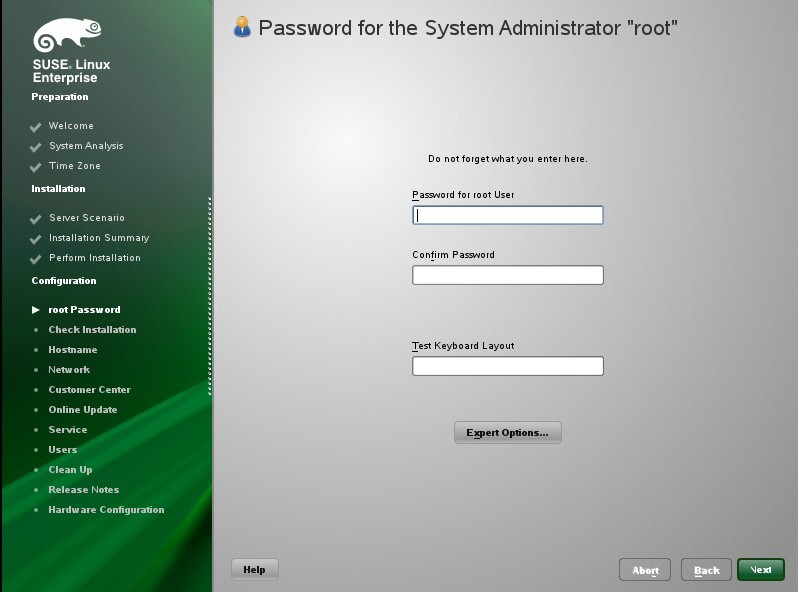Select the Welcome step in sidebar

pyautogui.click(x=71, y=126)
